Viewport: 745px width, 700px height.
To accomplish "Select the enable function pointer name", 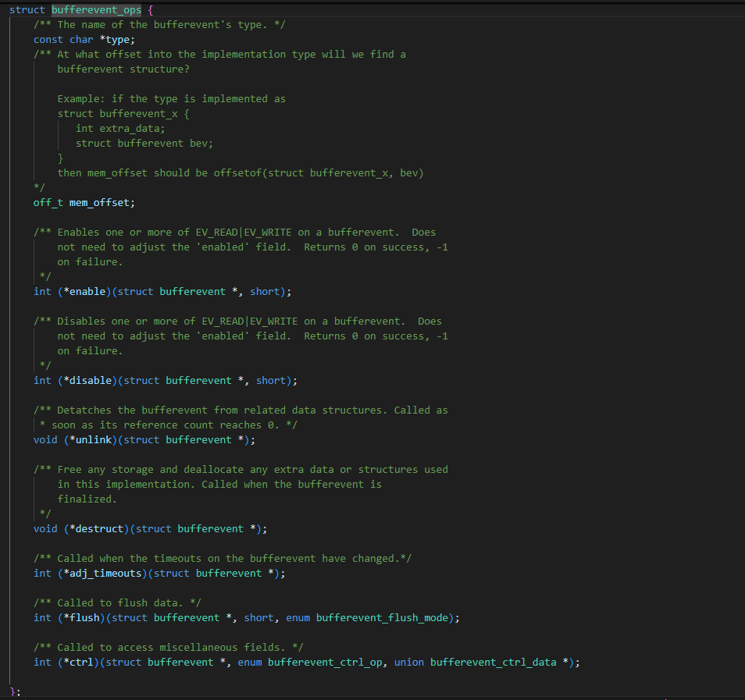I will tap(87, 292).
